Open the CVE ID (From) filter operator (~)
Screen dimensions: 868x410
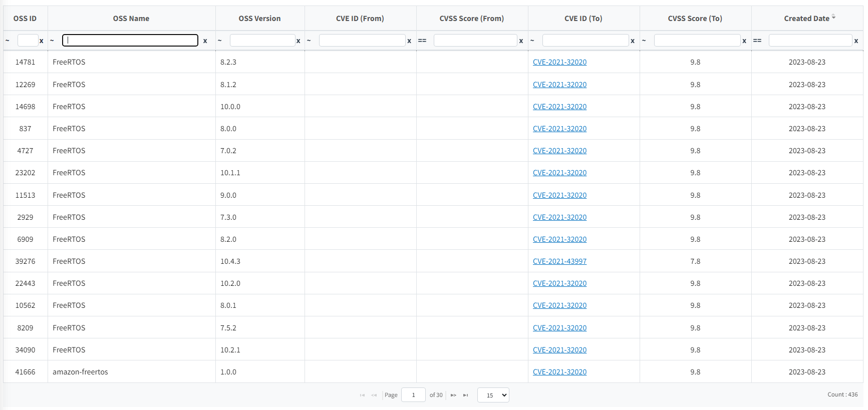[x=309, y=41]
